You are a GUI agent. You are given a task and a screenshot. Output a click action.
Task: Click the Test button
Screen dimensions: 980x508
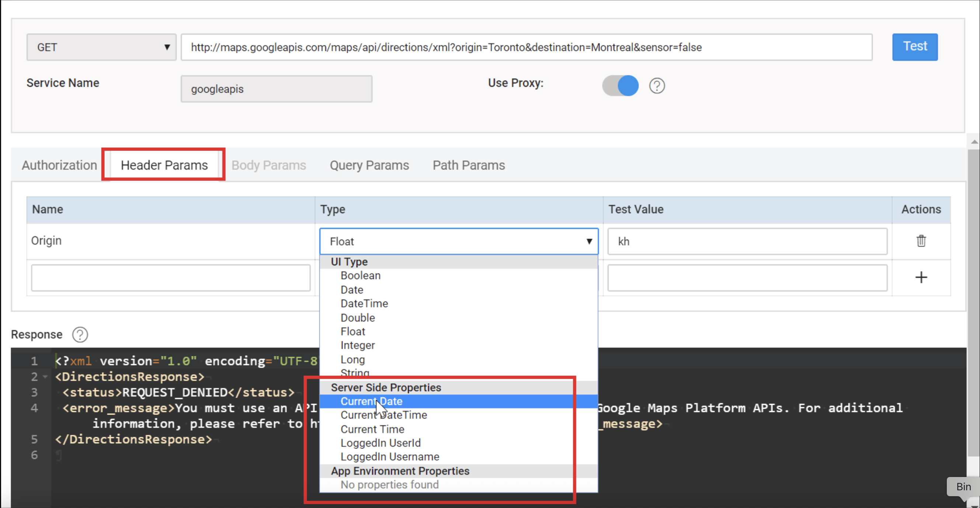pyautogui.click(x=915, y=47)
